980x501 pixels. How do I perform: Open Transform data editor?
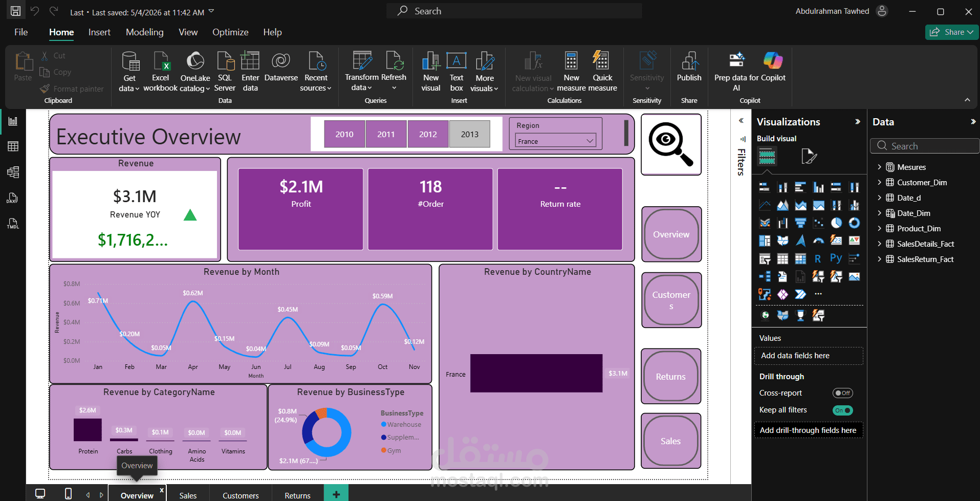click(362, 72)
